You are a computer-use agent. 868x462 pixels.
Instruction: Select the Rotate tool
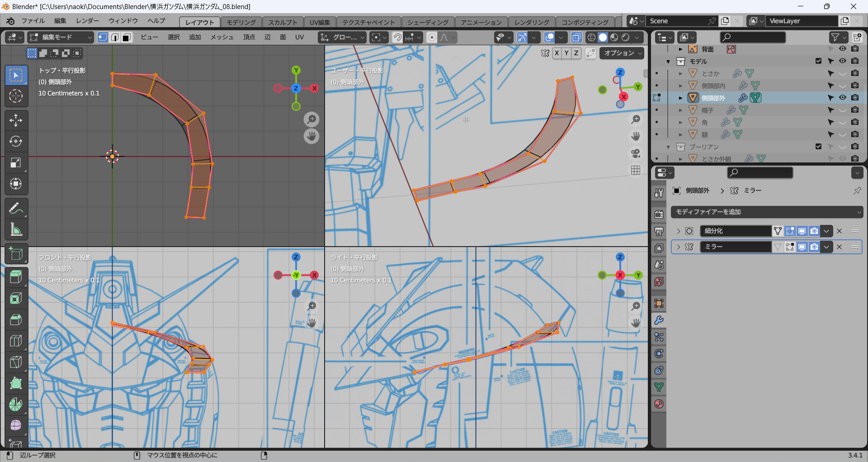pyautogui.click(x=16, y=142)
